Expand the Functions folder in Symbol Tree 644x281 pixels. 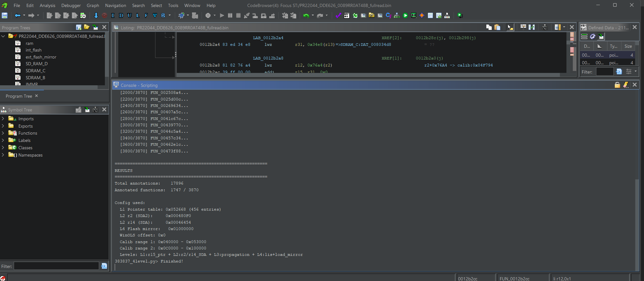pyautogui.click(x=3, y=133)
